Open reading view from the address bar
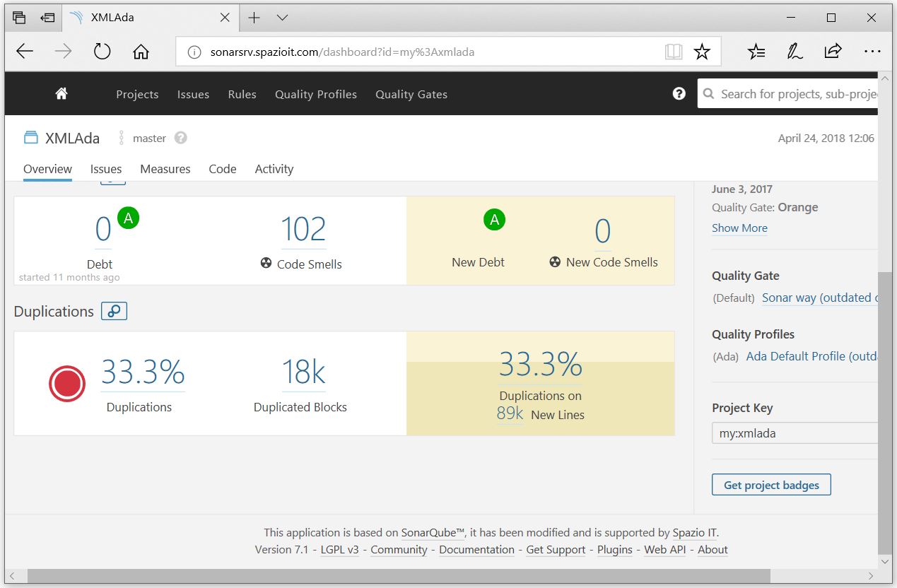Viewport: 897px width, 588px height. [673, 51]
